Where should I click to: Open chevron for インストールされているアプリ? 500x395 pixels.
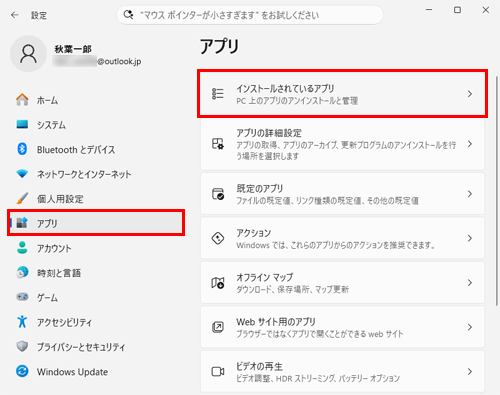[x=470, y=94]
